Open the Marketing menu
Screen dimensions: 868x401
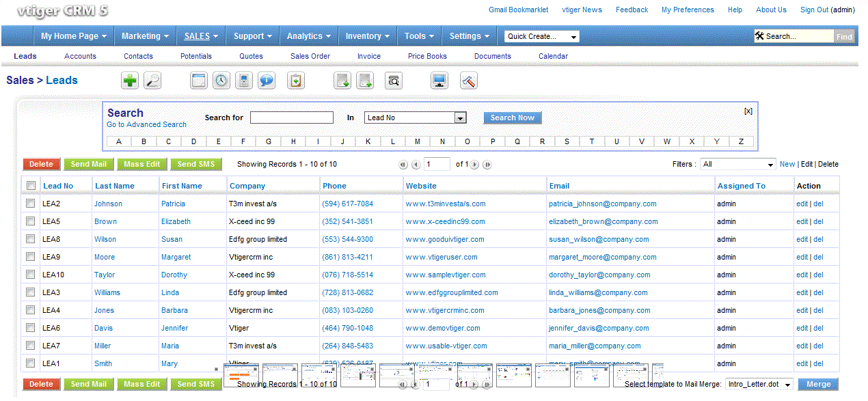click(x=146, y=36)
